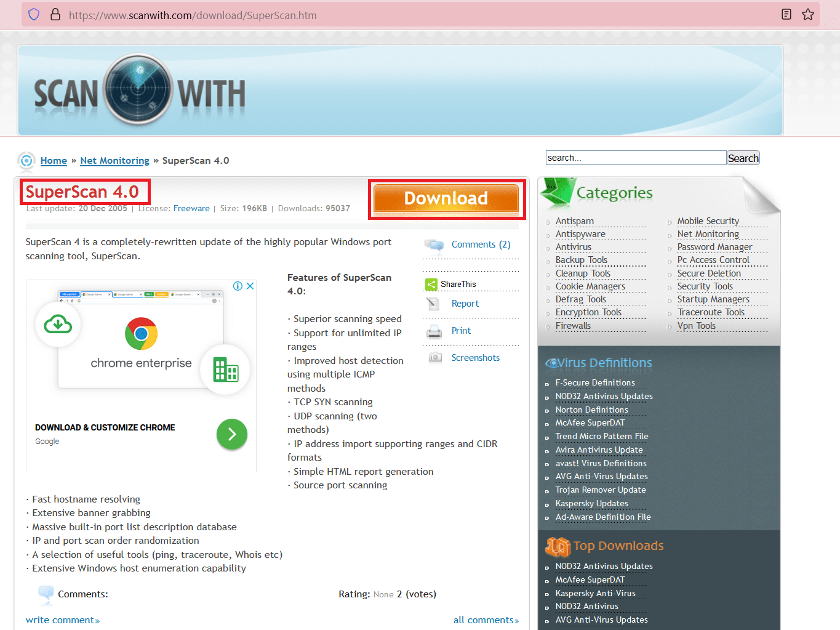This screenshot has height=630, width=840.
Task: Open Ad-Aware Definition File link
Action: click(603, 517)
